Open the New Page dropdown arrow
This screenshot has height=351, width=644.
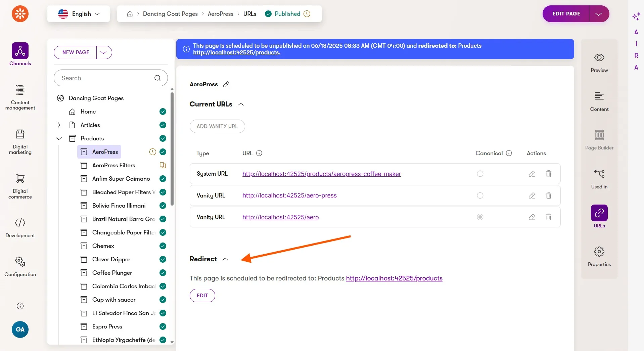(x=104, y=52)
